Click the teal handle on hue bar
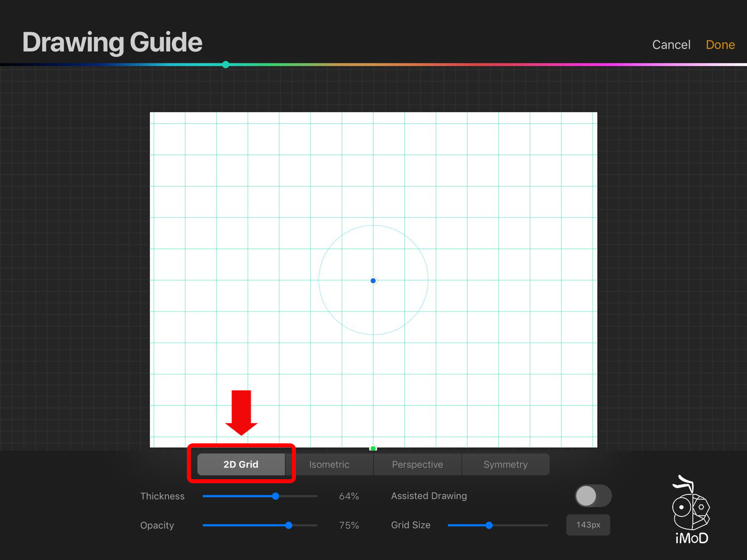747x560 pixels. [x=226, y=65]
